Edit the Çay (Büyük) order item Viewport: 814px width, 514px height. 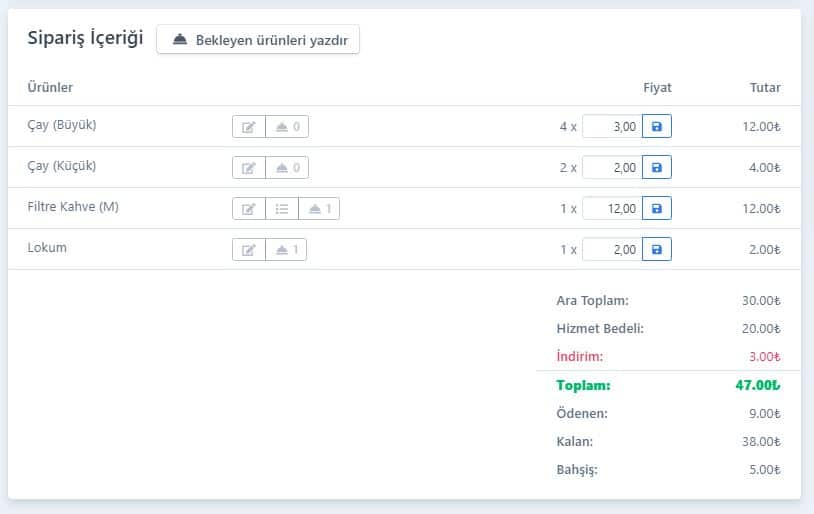tap(249, 127)
